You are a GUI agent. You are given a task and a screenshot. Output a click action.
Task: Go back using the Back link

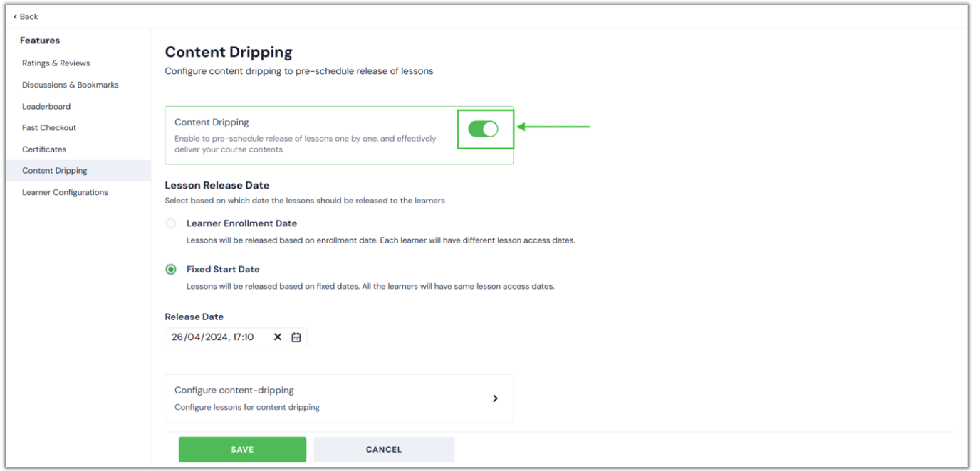(25, 16)
